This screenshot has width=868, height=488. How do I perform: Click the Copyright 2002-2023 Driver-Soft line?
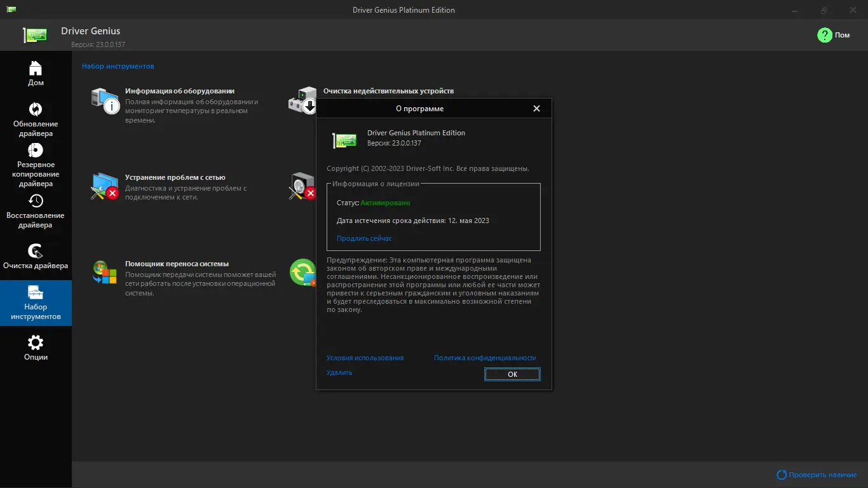428,168
